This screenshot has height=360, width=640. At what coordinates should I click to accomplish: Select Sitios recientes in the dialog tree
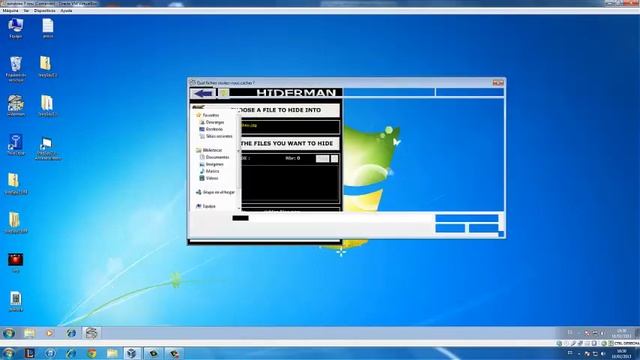219,136
